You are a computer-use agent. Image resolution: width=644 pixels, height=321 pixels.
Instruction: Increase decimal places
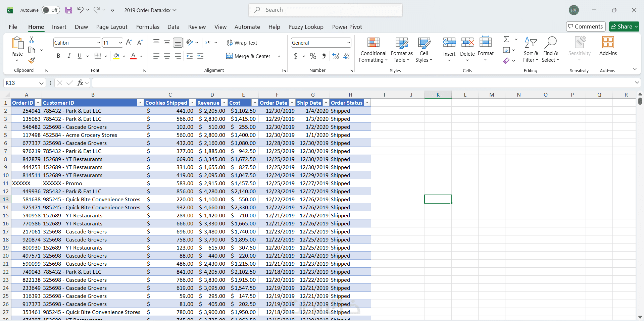336,56
